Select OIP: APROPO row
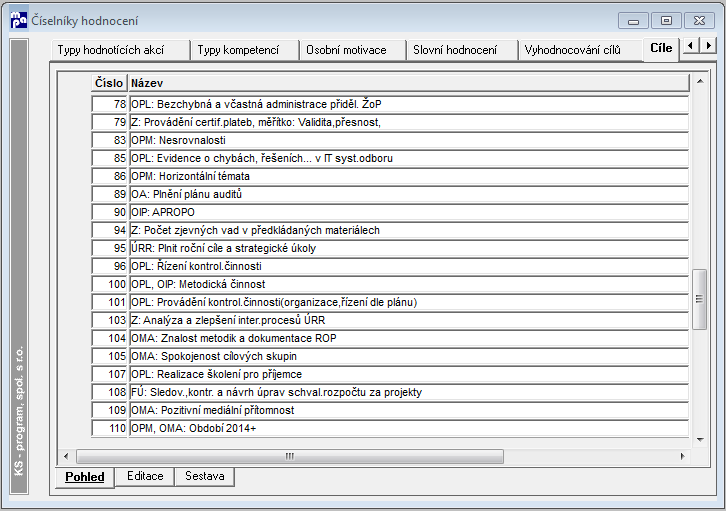 pyautogui.click(x=390, y=212)
